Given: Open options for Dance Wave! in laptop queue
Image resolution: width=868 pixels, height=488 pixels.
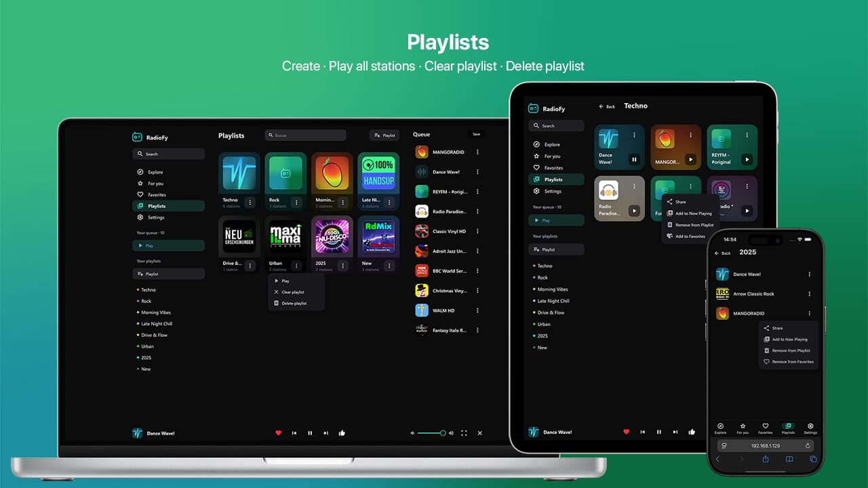Looking at the screenshot, I should [477, 172].
